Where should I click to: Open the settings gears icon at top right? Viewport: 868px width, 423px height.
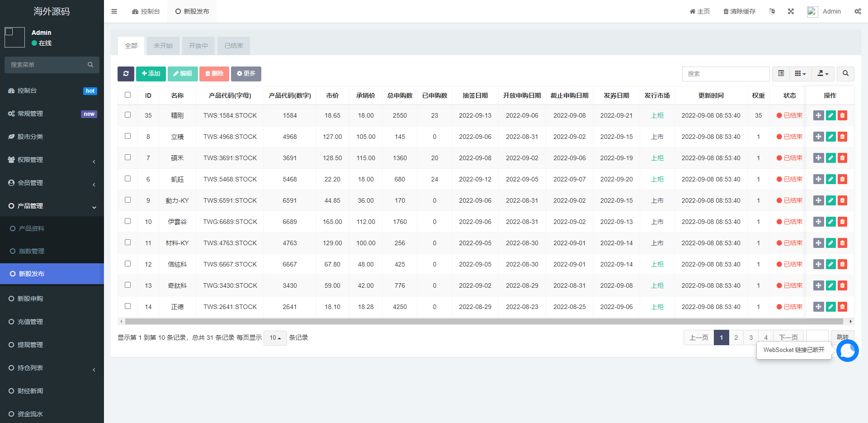[x=857, y=11]
